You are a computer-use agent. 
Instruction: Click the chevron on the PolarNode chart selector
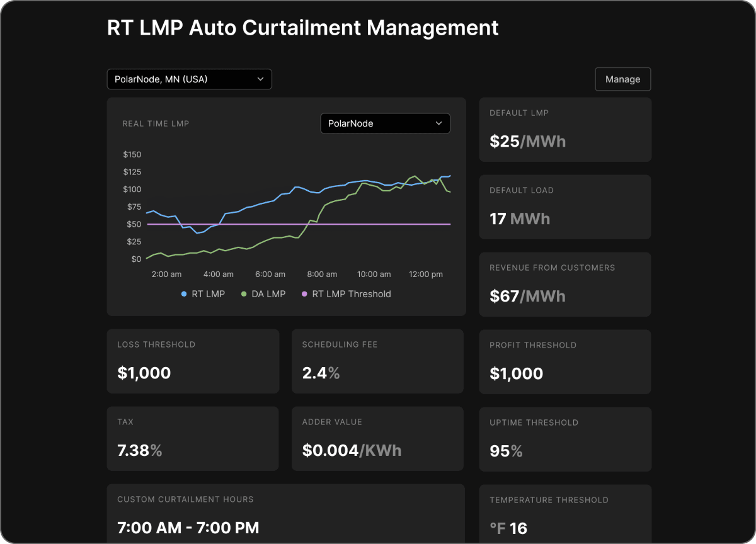coord(438,123)
